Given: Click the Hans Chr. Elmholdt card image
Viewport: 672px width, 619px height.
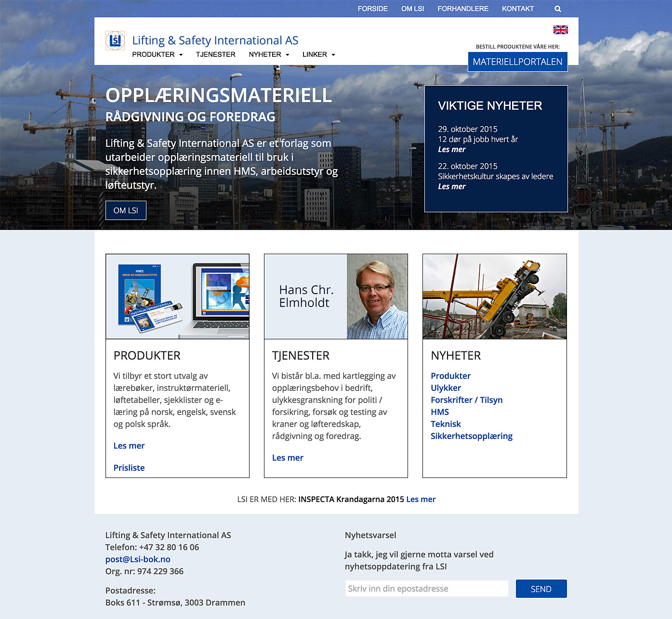Looking at the screenshot, I should [x=336, y=297].
